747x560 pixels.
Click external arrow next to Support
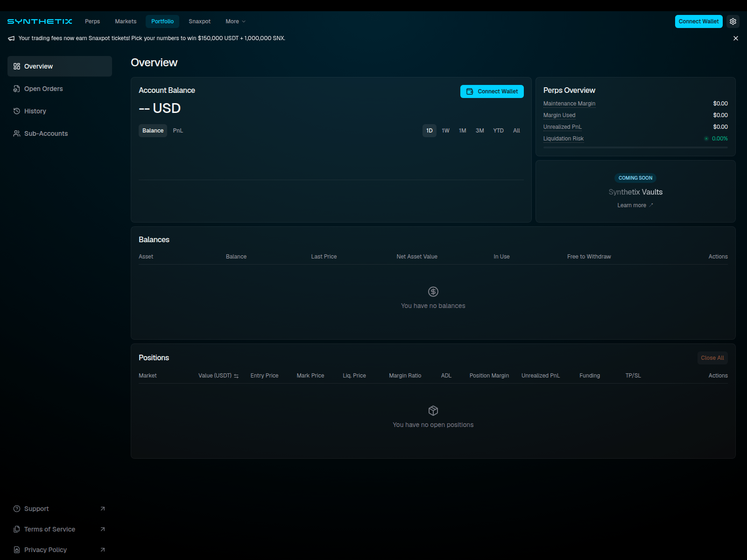[x=103, y=509]
